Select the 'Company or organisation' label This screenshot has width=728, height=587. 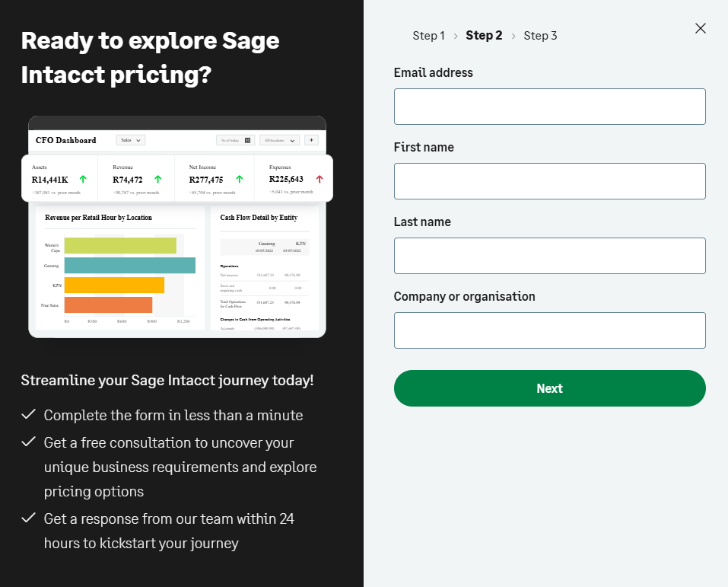[x=464, y=296]
